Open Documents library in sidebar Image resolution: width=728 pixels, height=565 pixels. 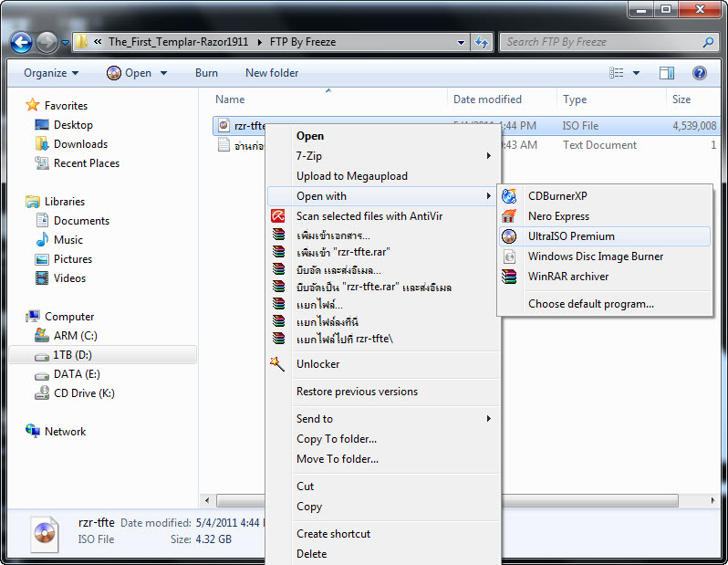click(x=81, y=221)
